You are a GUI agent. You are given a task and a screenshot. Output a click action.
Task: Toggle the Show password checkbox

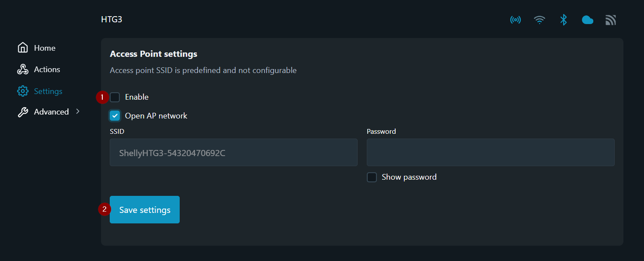click(372, 177)
